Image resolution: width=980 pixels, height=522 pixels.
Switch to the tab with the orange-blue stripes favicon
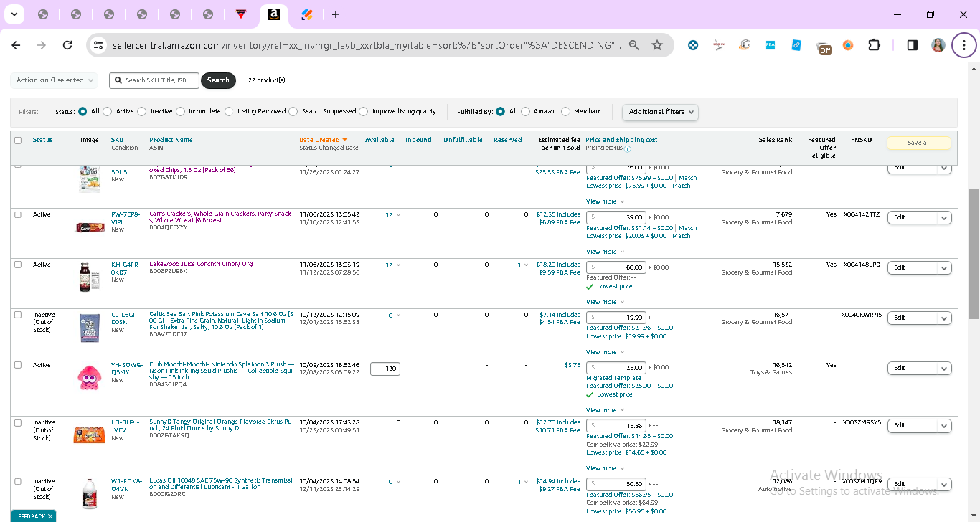point(307,14)
